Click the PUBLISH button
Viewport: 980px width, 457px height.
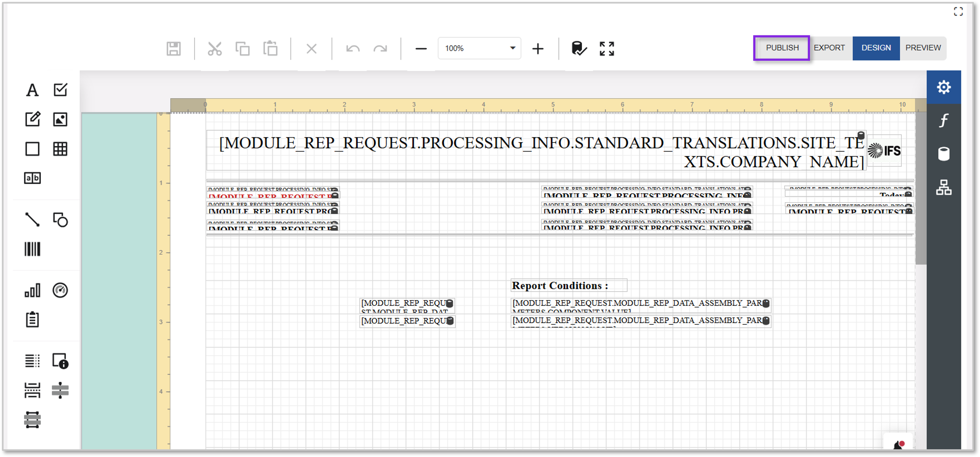click(x=782, y=48)
